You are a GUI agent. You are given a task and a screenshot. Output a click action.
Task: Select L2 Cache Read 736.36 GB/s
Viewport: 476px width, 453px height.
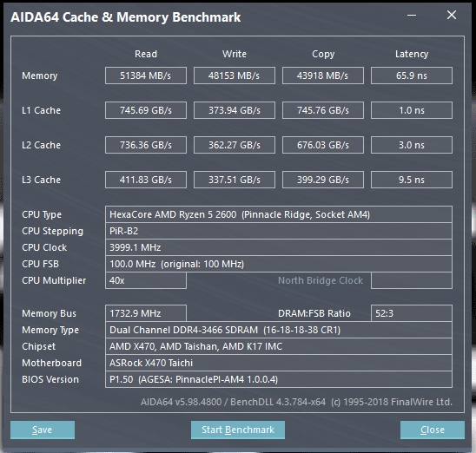[146, 145]
